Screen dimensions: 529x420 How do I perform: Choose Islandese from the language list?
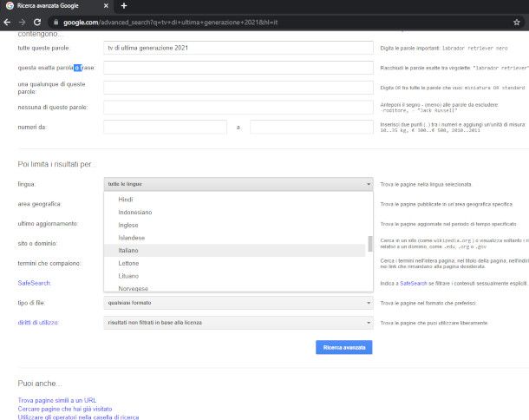[x=235, y=238]
